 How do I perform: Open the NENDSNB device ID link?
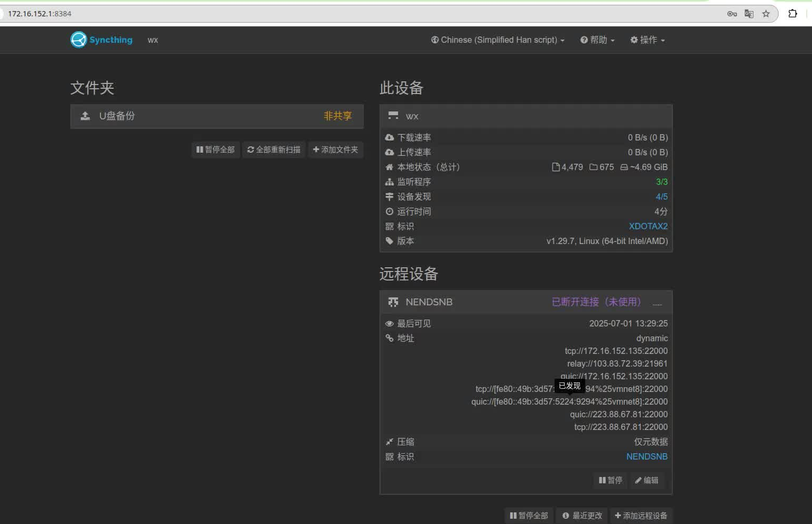pos(647,456)
